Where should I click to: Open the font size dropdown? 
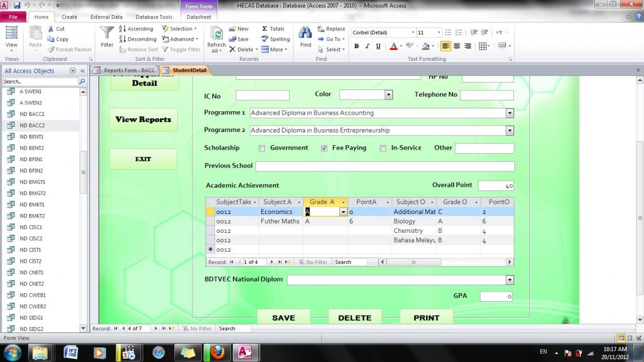click(x=439, y=33)
